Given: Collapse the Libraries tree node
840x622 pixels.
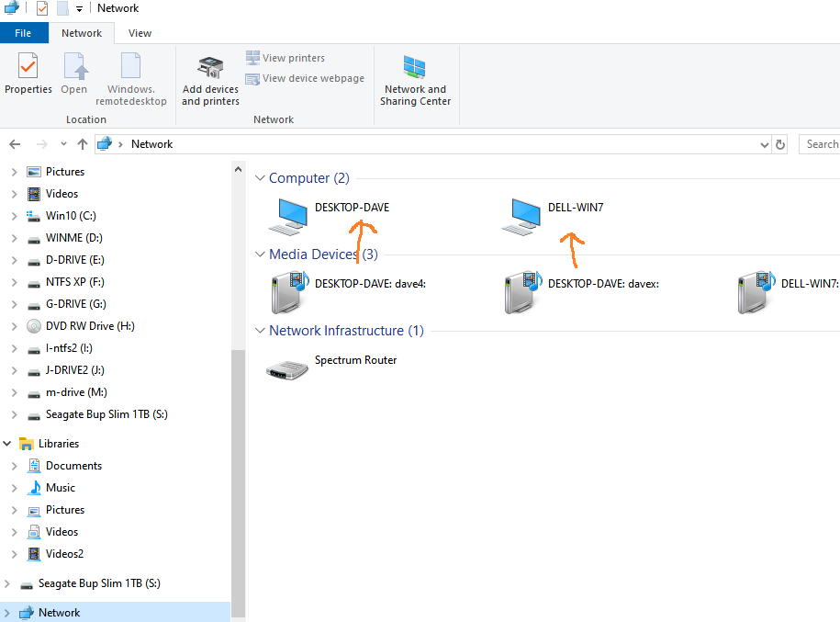Looking at the screenshot, I should pos(7,444).
